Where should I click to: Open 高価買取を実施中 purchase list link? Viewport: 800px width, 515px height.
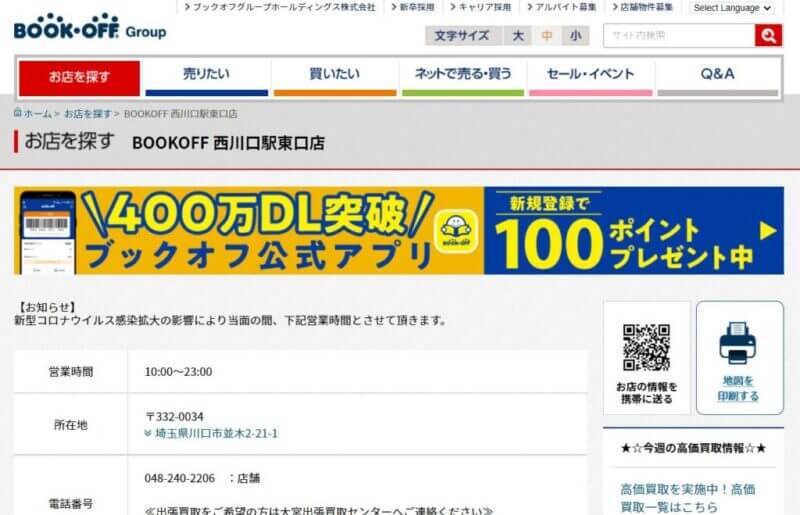click(x=688, y=498)
